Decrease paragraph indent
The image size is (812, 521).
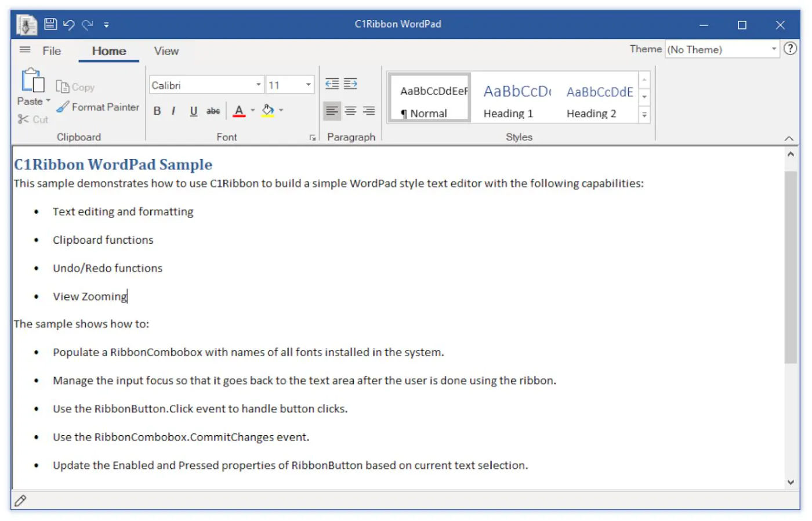pos(332,84)
